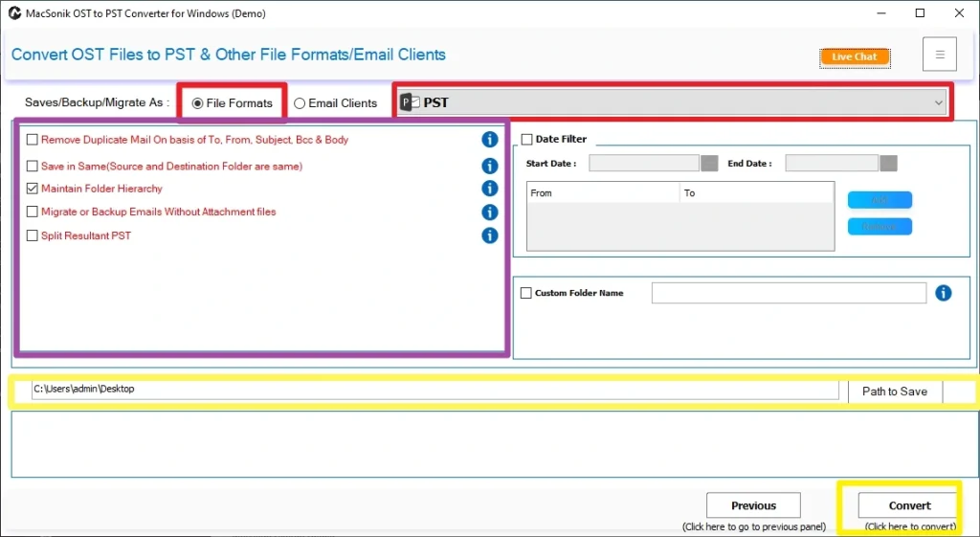Go back with the Previous button

(x=753, y=505)
